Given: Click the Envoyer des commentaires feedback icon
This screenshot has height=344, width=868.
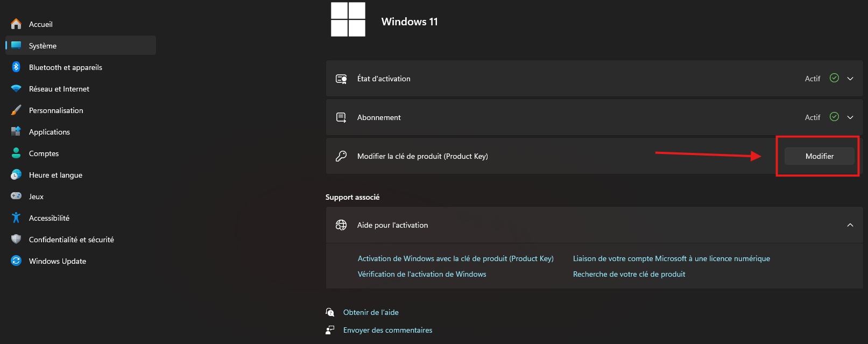Looking at the screenshot, I should pos(330,330).
